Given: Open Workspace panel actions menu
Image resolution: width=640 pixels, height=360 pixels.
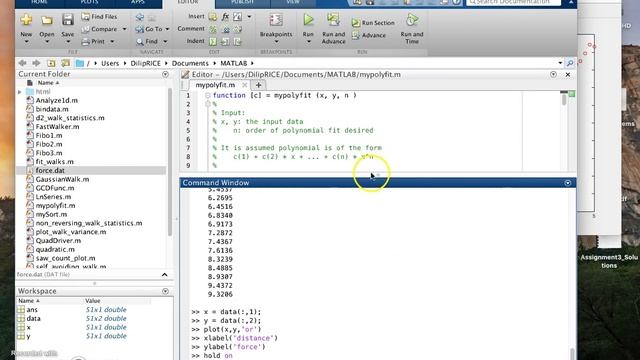Looking at the screenshot, I should pos(165,291).
